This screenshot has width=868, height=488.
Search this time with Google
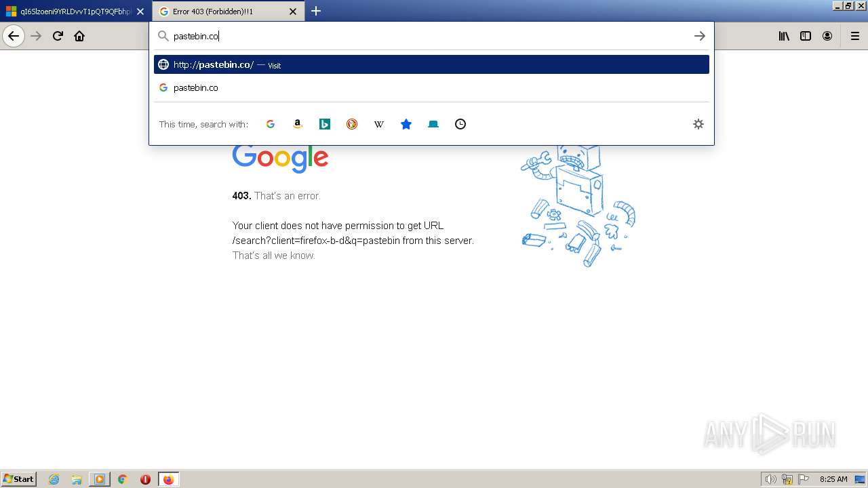[271, 124]
